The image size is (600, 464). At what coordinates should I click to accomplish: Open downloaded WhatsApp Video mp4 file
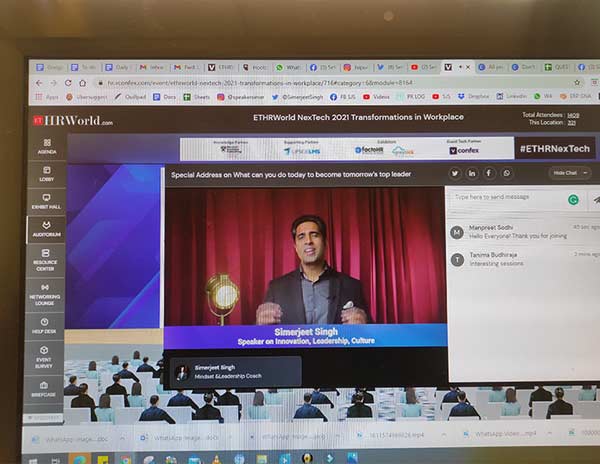tap(501, 434)
